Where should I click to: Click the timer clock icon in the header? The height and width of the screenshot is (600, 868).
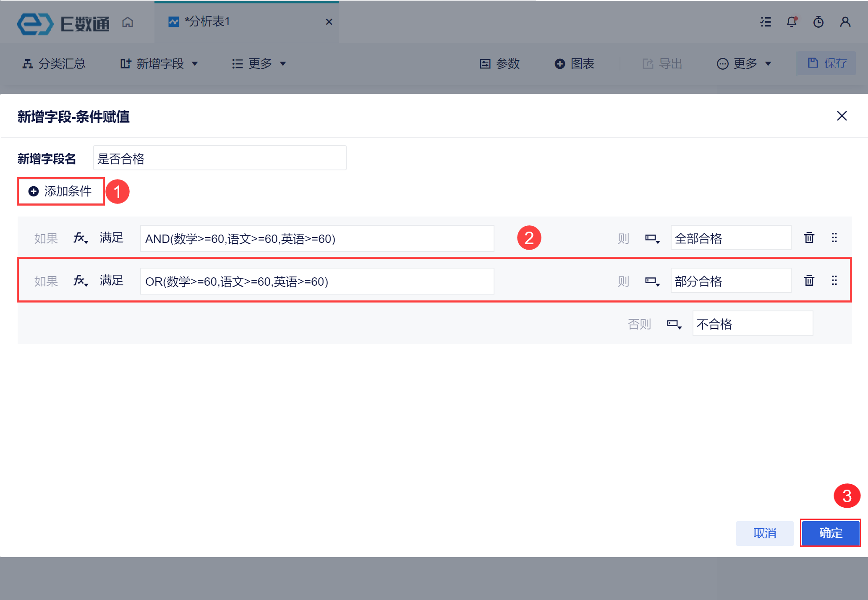pyautogui.click(x=818, y=22)
